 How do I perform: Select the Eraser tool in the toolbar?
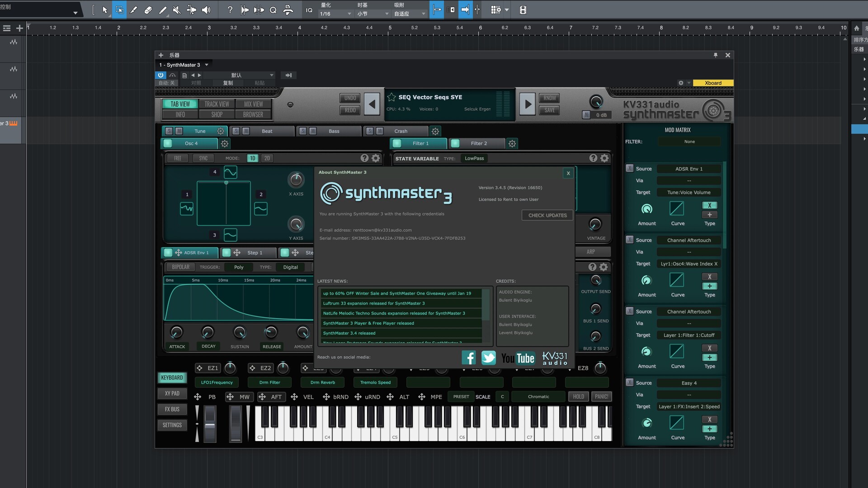(148, 9)
